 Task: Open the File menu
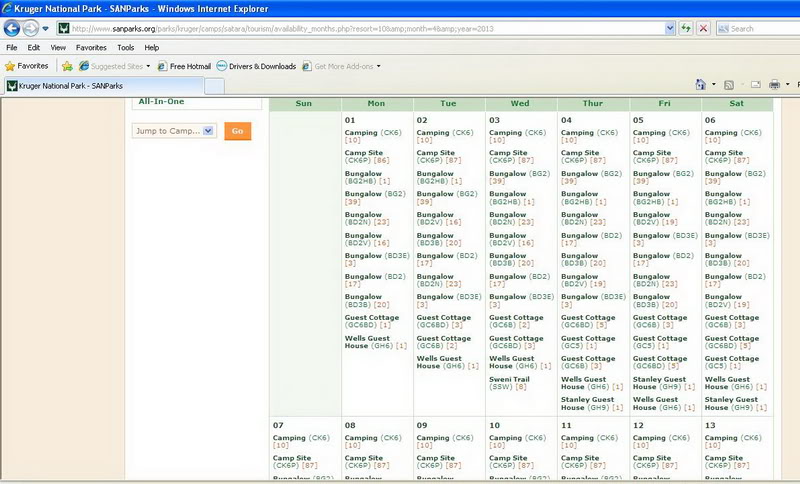pyautogui.click(x=12, y=47)
